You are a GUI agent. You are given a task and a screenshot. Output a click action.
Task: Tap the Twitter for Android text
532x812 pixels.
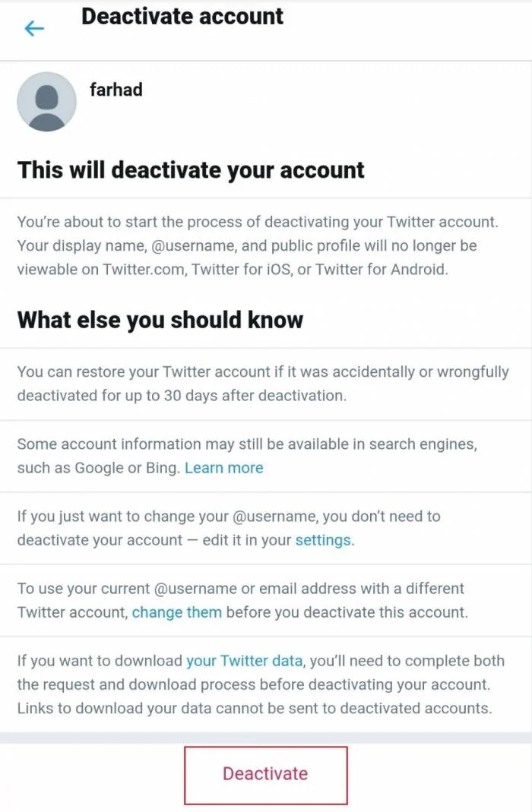382,270
